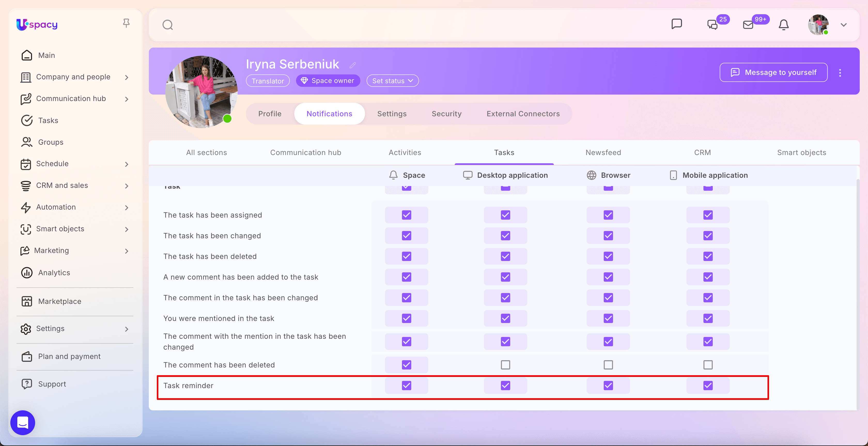Image resolution: width=868 pixels, height=446 pixels.
Task: Uncheck Browser for The task has been deleted
Action: click(608, 256)
